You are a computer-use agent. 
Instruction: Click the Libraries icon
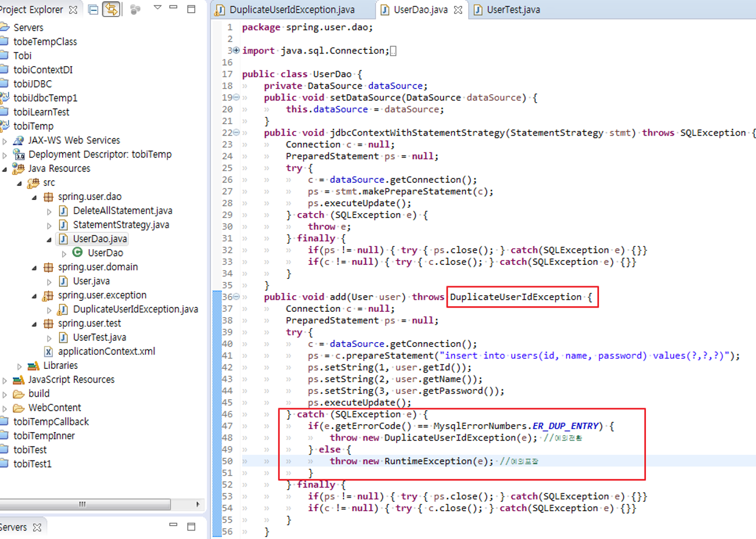point(34,366)
